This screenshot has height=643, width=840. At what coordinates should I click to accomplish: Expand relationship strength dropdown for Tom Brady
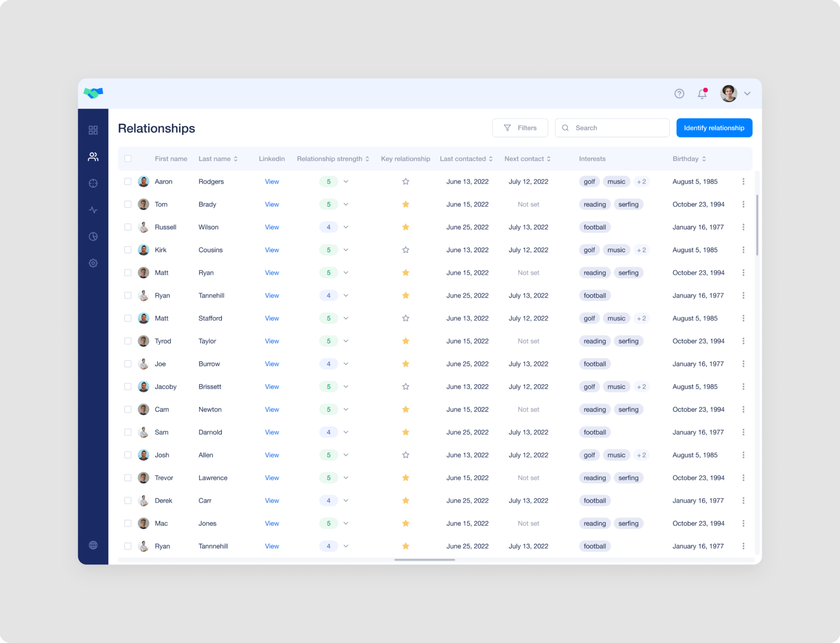(346, 204)
